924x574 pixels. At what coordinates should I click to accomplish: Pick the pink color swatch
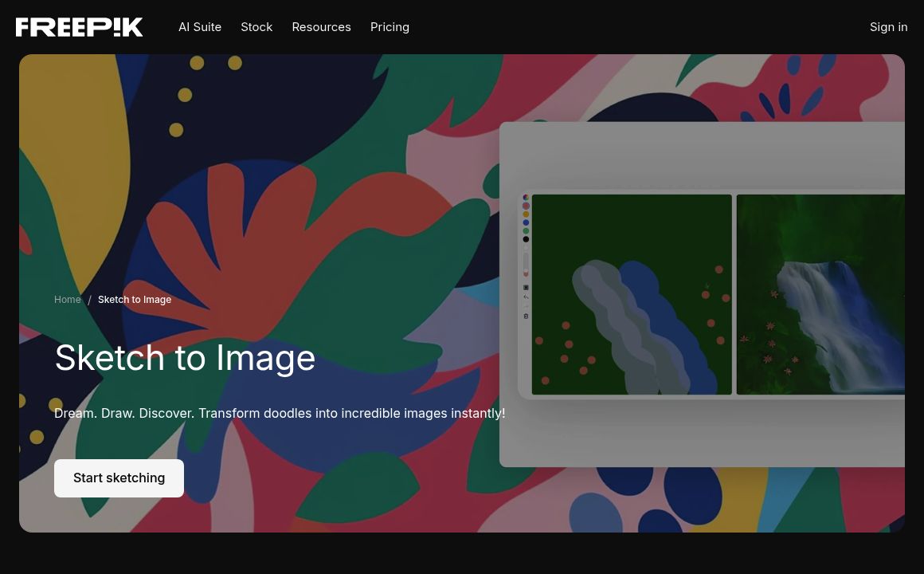(x=526, y=206)
